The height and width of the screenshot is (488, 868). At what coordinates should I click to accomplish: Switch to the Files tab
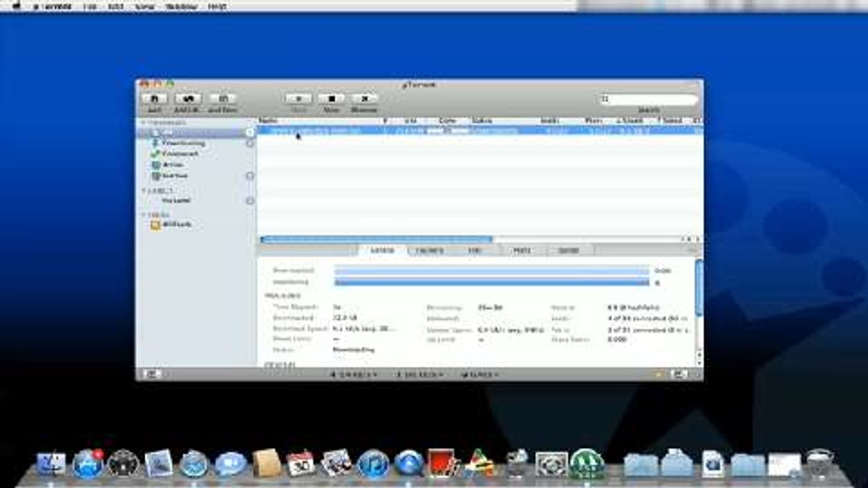(x=475, y=250)
